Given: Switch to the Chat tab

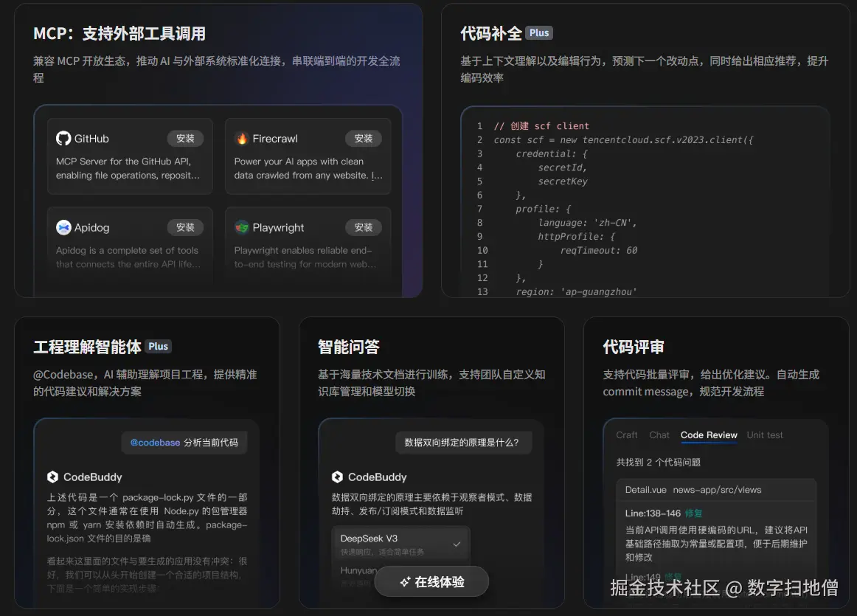Looking at the screenshot, I should click(659, 435).
